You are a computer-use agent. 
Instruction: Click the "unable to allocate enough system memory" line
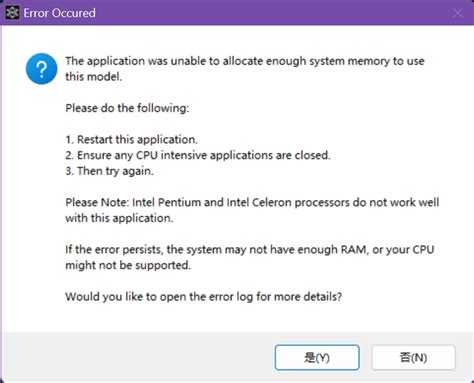245,61
